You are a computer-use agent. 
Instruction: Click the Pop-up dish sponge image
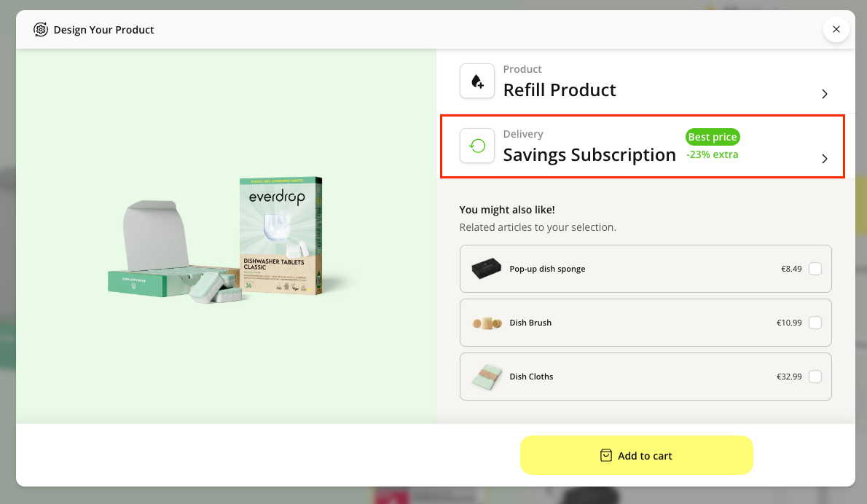[x=487, y=269]
